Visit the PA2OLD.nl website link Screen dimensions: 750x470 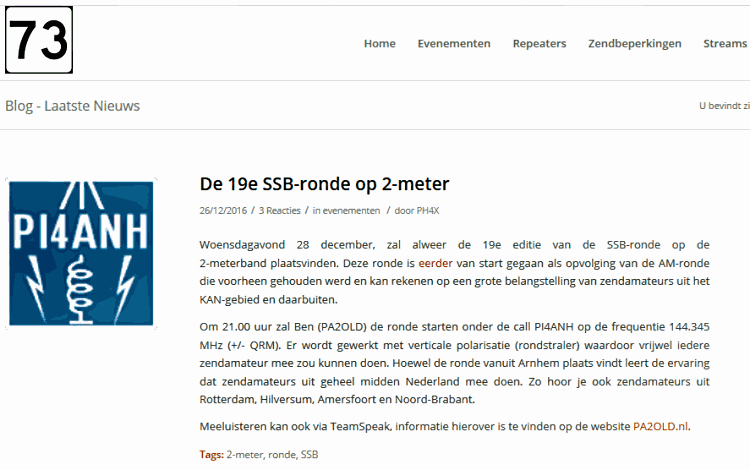click(661, 426)
